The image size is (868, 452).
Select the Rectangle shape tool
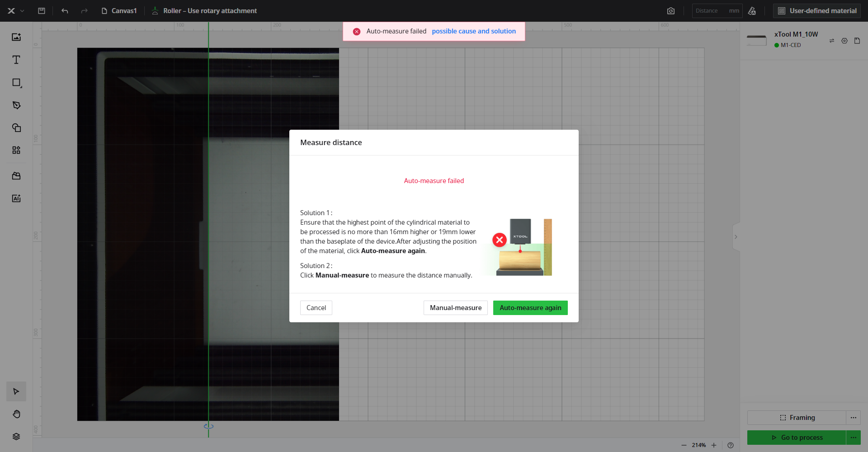click(16, 83)
